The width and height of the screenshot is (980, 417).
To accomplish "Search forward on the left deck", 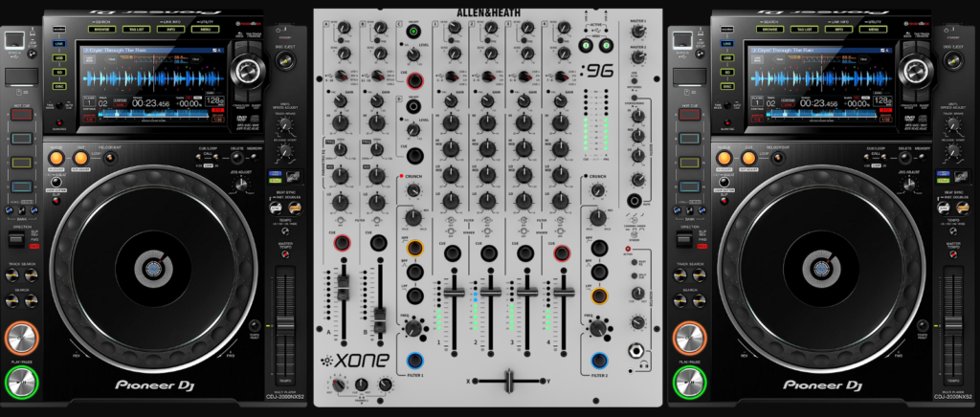I will 31,301.
